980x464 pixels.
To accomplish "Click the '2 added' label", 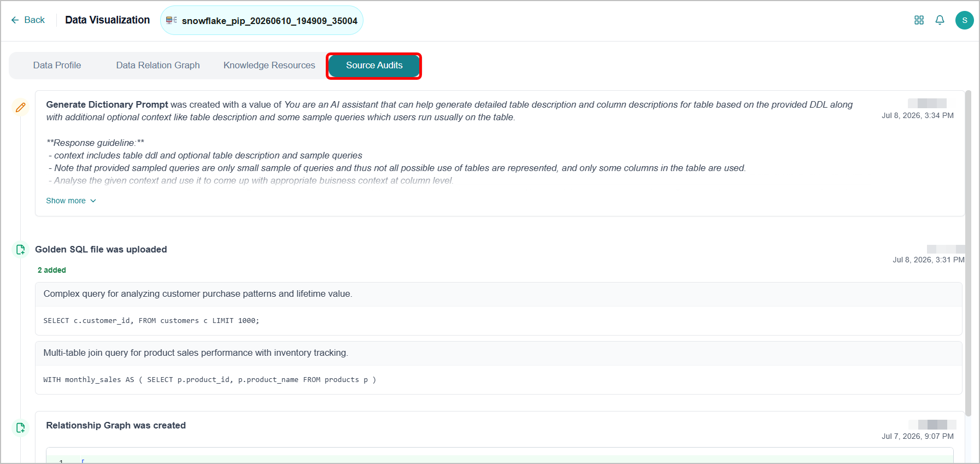I will [x=52, y=270].
